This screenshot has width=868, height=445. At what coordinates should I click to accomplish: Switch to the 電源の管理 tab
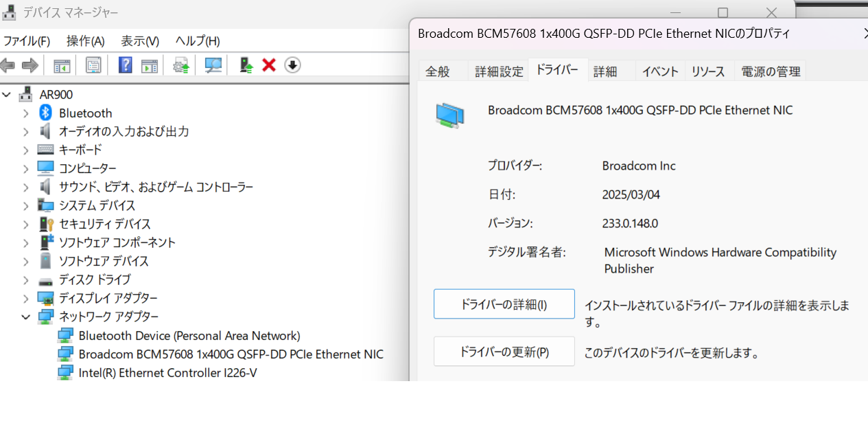point(771,71)
